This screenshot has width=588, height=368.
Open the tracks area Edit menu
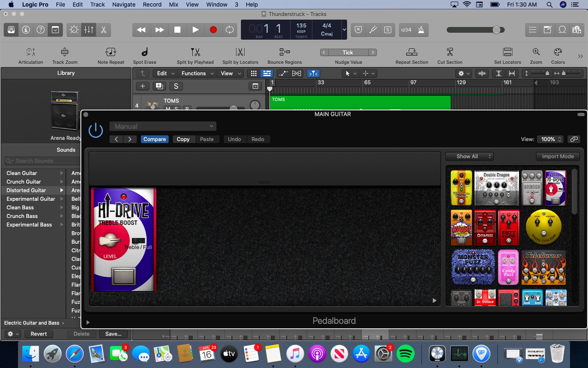click(x=165, y=73)
